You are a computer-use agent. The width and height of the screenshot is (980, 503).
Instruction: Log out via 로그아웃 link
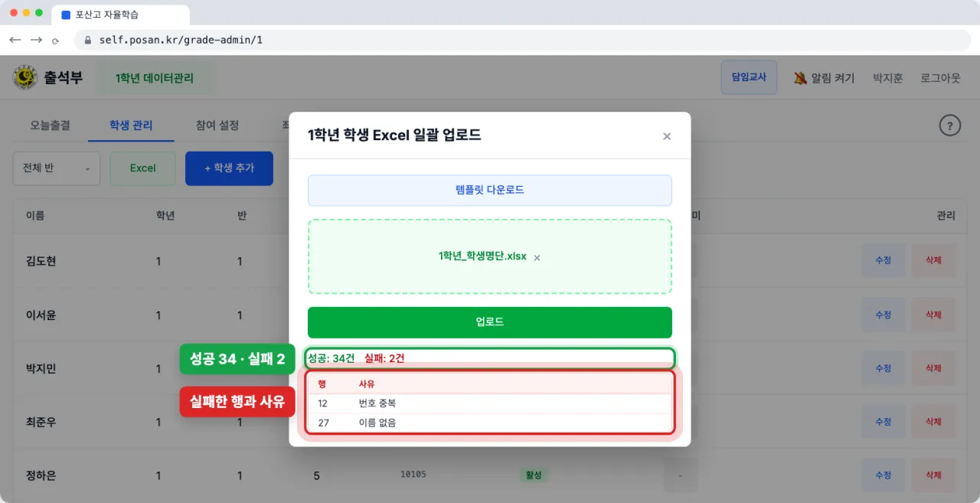[940, 78]
